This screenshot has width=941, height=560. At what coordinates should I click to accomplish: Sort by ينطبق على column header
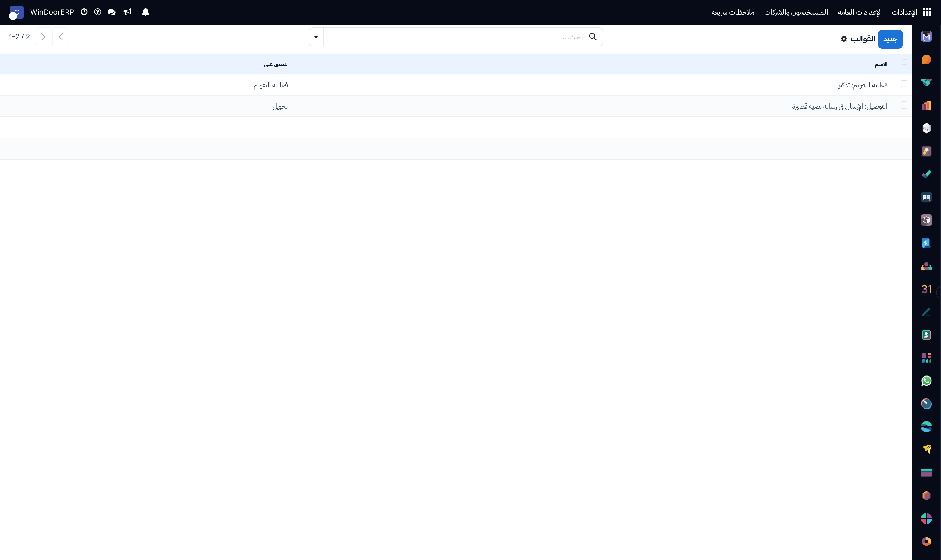(276, 64)
